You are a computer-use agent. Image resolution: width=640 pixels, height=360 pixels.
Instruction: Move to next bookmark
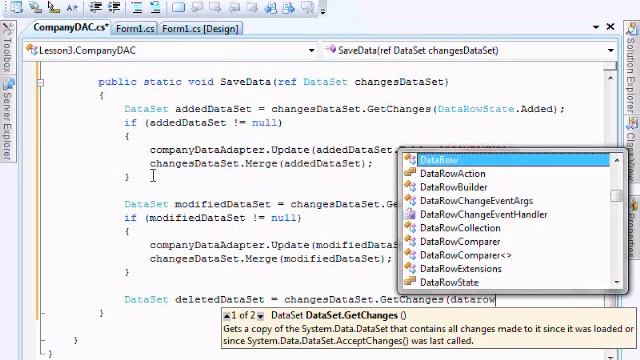tap(215, 7)
